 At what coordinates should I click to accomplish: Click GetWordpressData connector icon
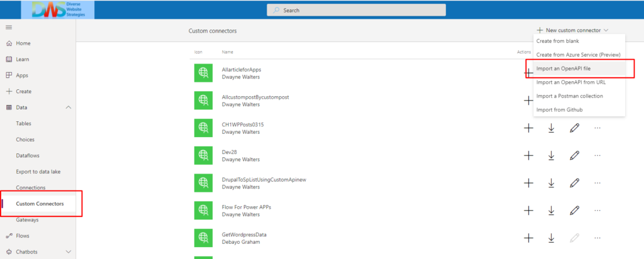coord(203,238)
